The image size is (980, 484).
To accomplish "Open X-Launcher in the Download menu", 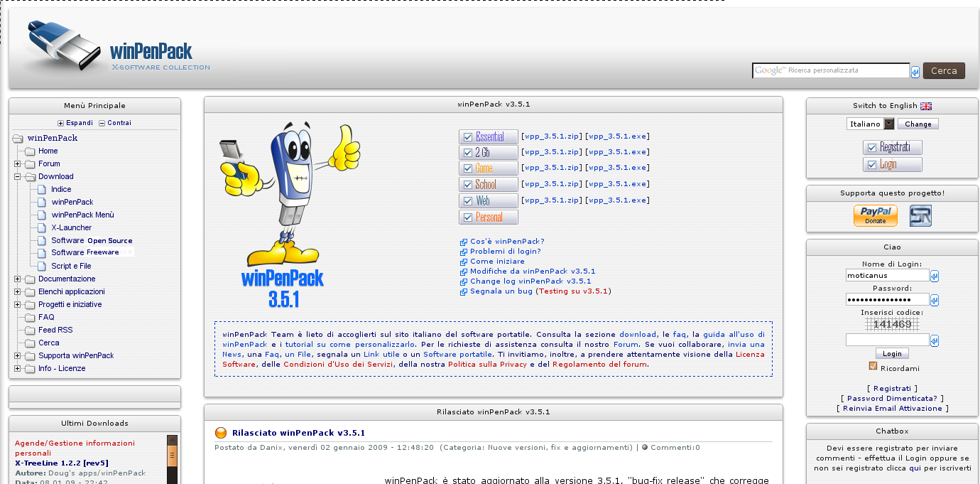I will tap(71, 228).
